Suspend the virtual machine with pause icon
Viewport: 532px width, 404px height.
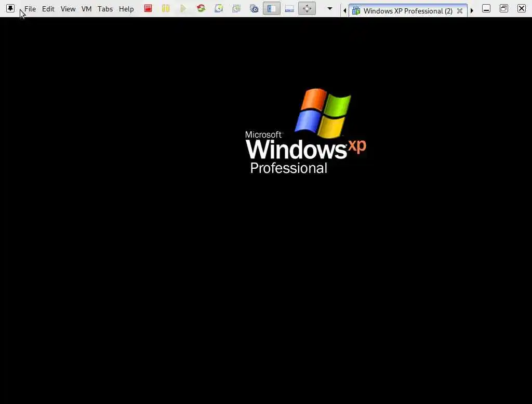[x=166, y=8]
